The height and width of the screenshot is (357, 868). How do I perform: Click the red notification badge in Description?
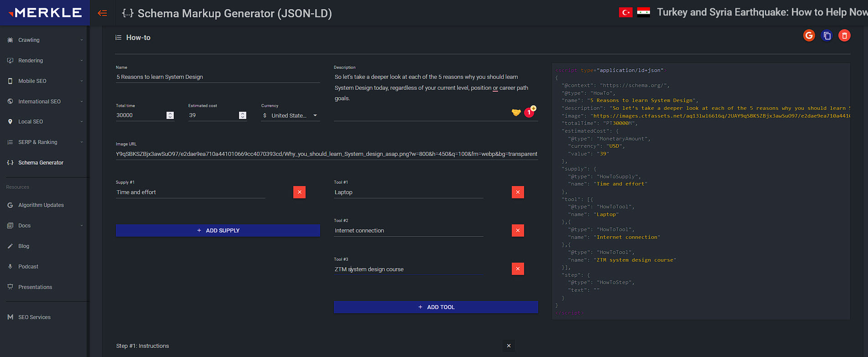tap(529, 112)
